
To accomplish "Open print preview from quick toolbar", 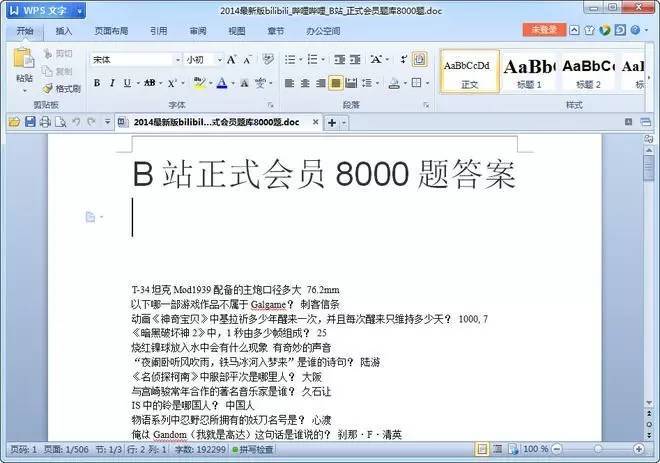I will click(x=61, y=122).
